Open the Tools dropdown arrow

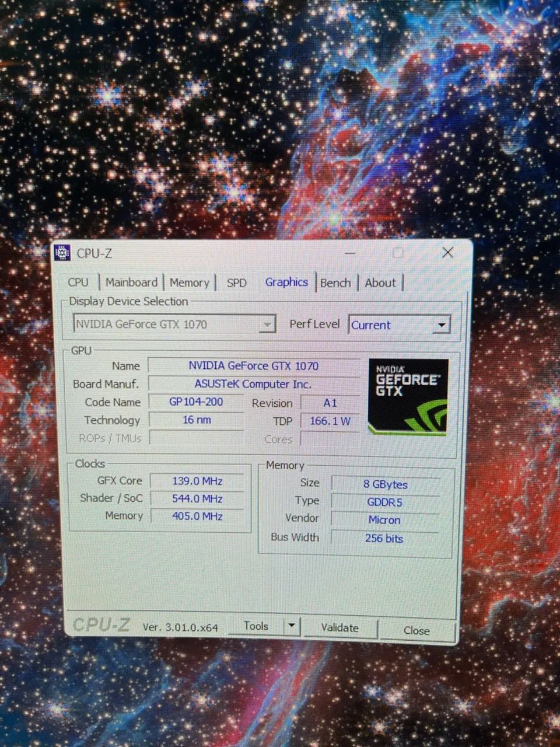pyautogui.click(x=292, y=626)
